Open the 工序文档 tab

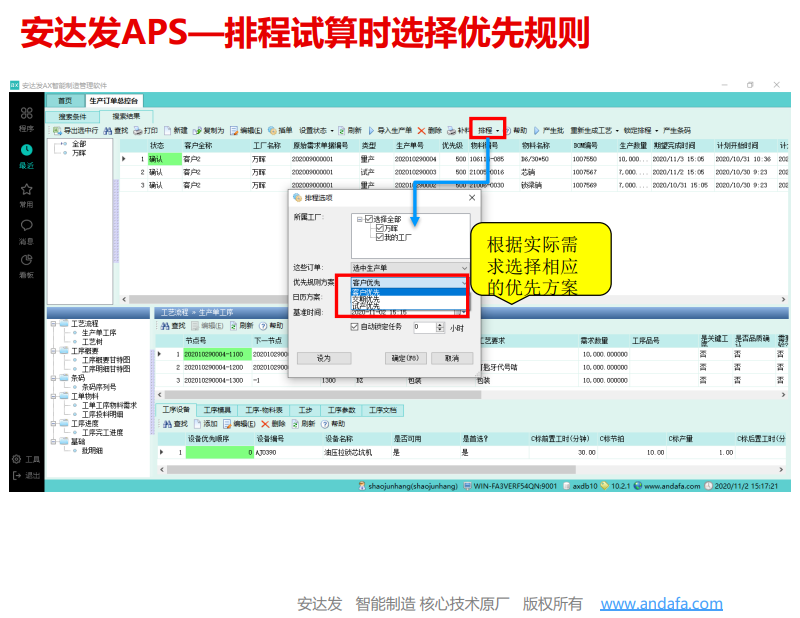[x=383, y=410]
